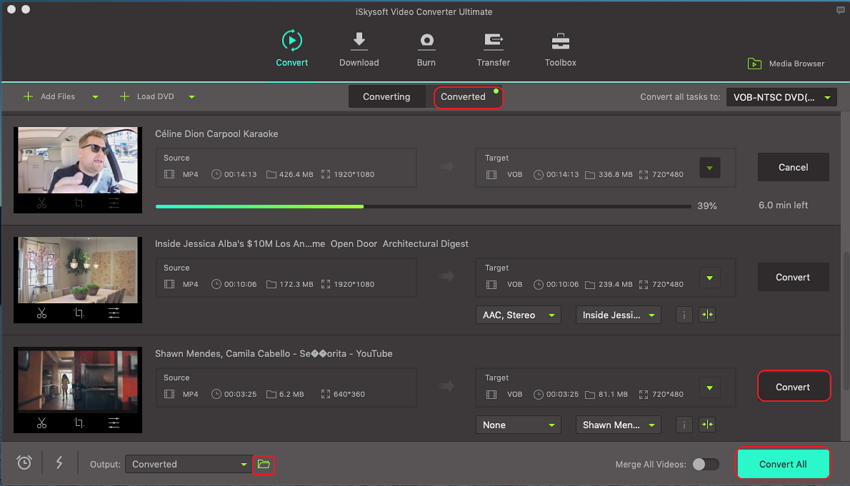Open the Inside Jessi... subtitle dropdown
This screenshot has height=486, width=850.
tap(618, 315)
